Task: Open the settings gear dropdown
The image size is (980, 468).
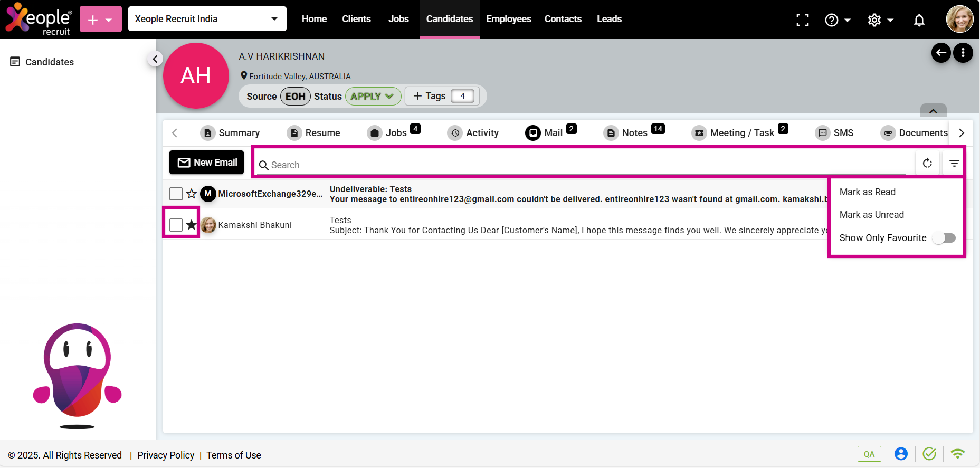Action: [880, 20]
